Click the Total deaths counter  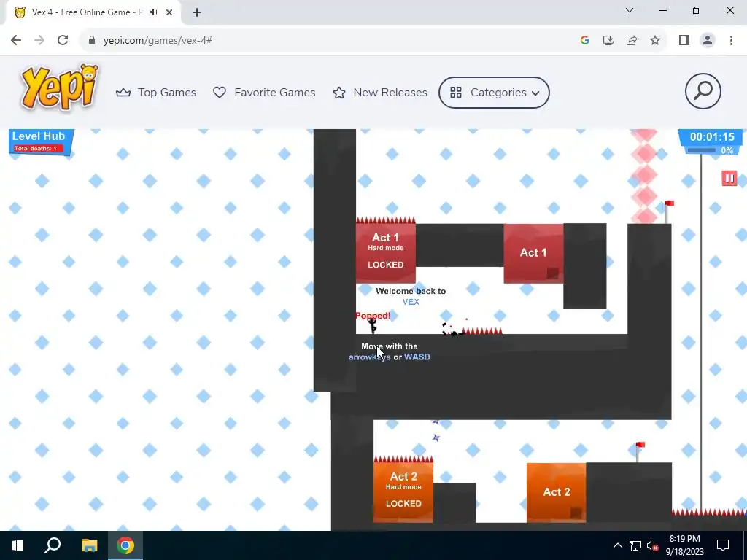pos(36,149)
